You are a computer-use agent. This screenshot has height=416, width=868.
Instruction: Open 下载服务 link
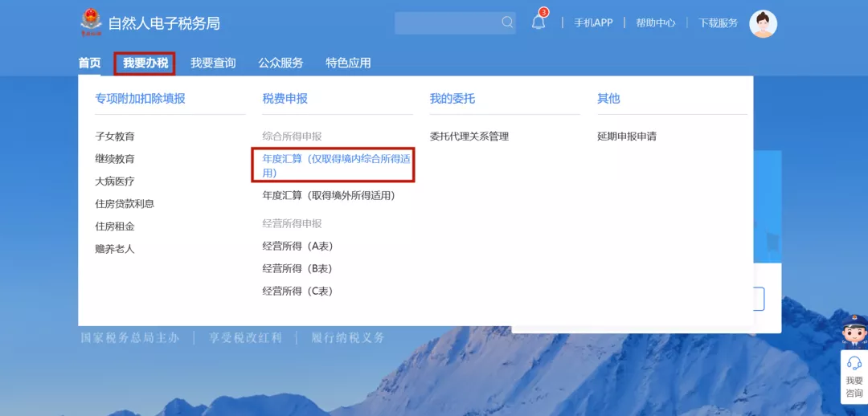[718, 22]
